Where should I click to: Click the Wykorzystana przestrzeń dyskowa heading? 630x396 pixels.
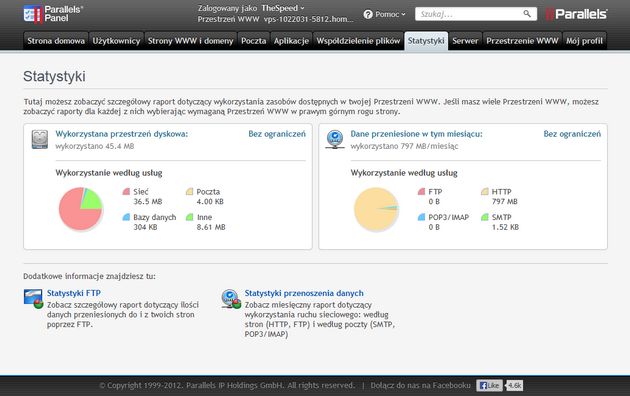(x=121, y=134)
